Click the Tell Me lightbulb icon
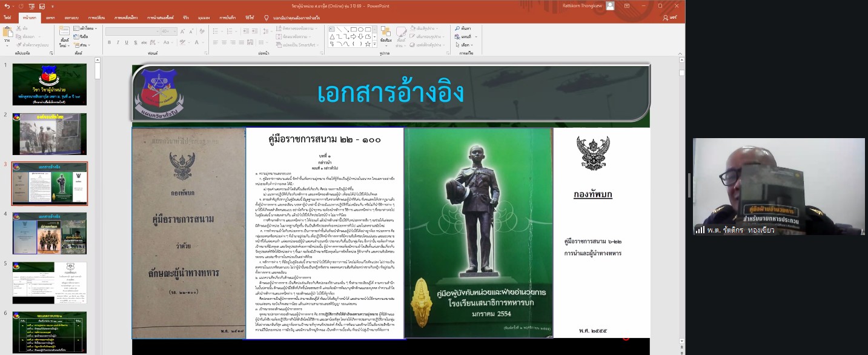Screen dimensions: 868x355 tap(267, 18)
